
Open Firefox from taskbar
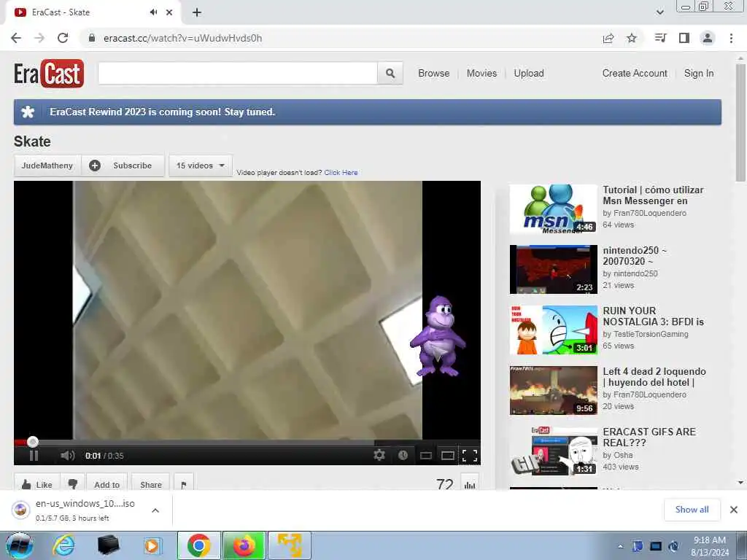click(244, 545)
